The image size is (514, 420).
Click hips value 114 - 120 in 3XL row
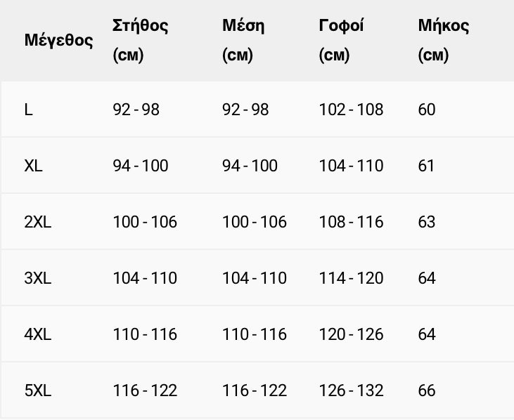point(351,278)
